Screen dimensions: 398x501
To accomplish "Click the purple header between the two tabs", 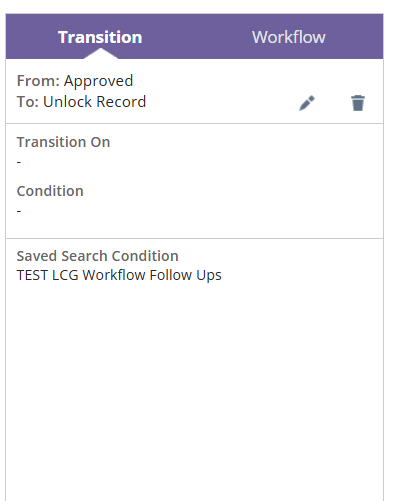I will (x=197, y=37).
